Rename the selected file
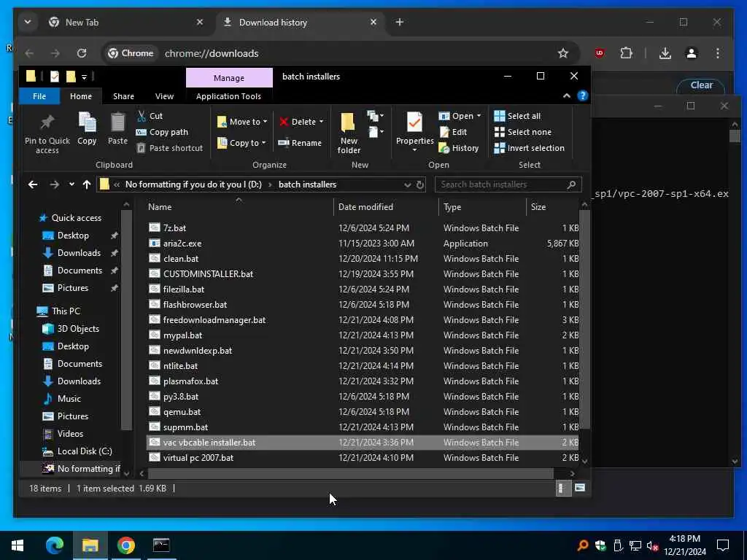This screenshot has width=747, height=560. click(x=300, y=143)
